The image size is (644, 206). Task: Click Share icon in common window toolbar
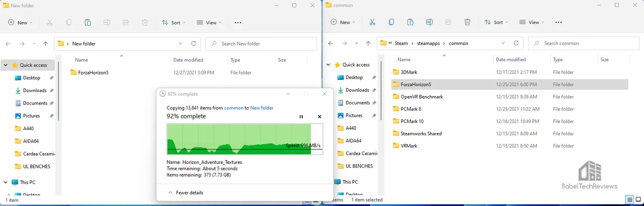(x=448, y=22)
